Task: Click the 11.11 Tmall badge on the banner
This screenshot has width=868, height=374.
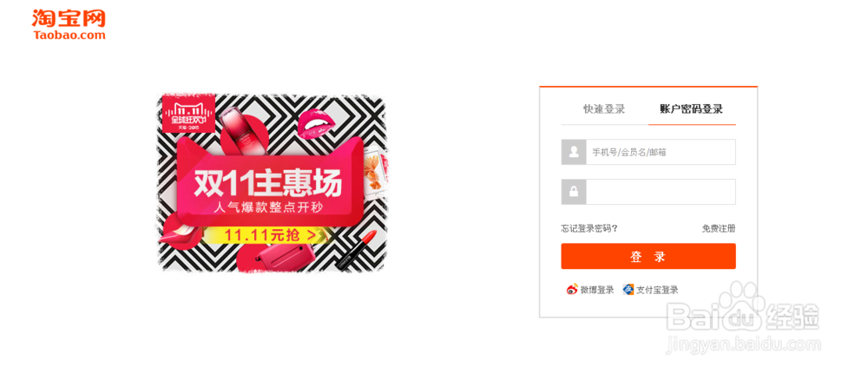Action: 187,113
